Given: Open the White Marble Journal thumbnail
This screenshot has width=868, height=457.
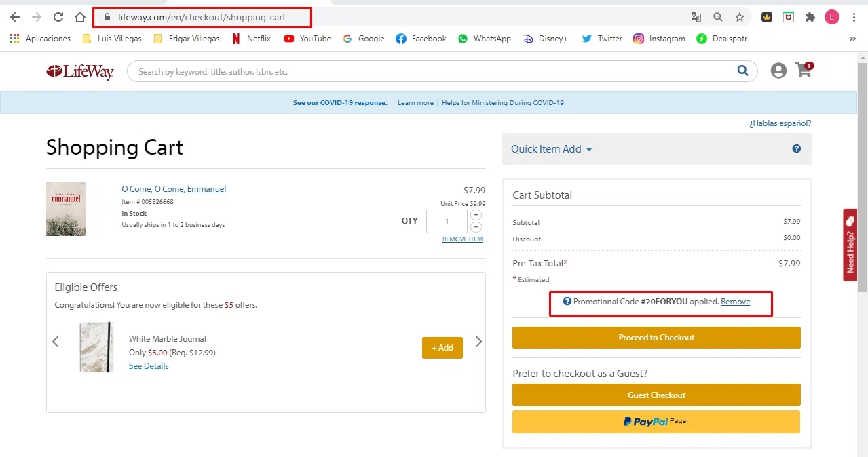Looking at the screenshot, I should [x=96, y=347].
